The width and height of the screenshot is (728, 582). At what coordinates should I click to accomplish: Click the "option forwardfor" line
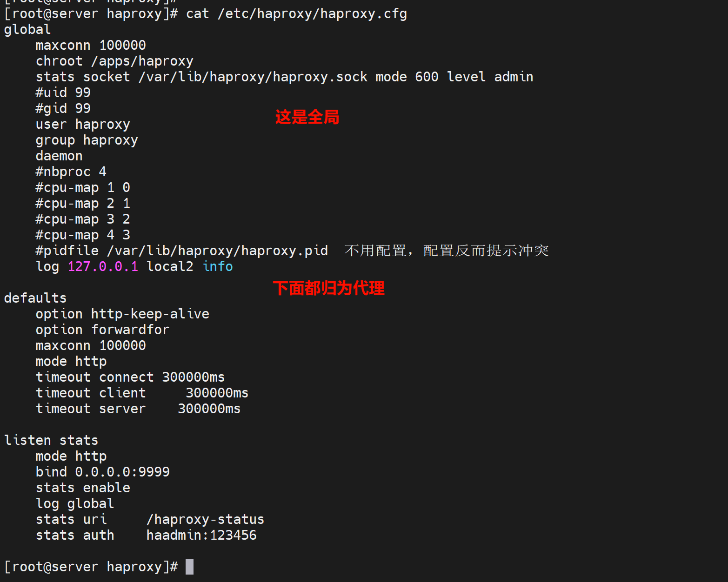pos(102,330)
